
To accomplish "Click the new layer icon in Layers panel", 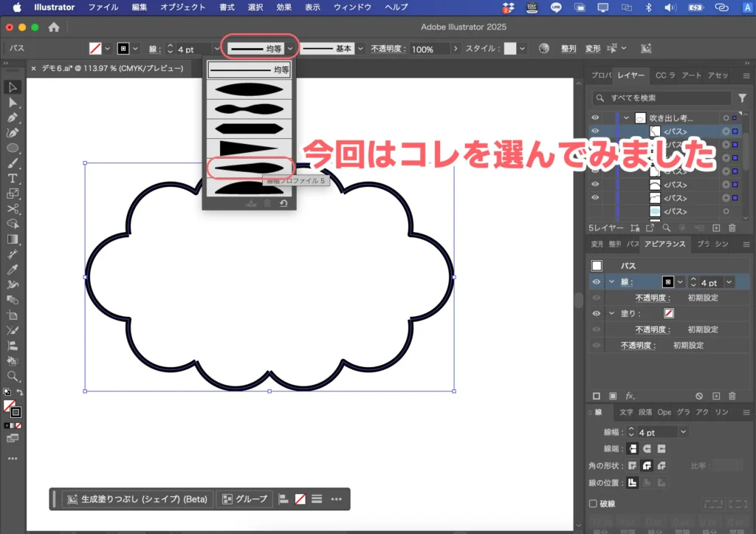I will click(716, 227).
